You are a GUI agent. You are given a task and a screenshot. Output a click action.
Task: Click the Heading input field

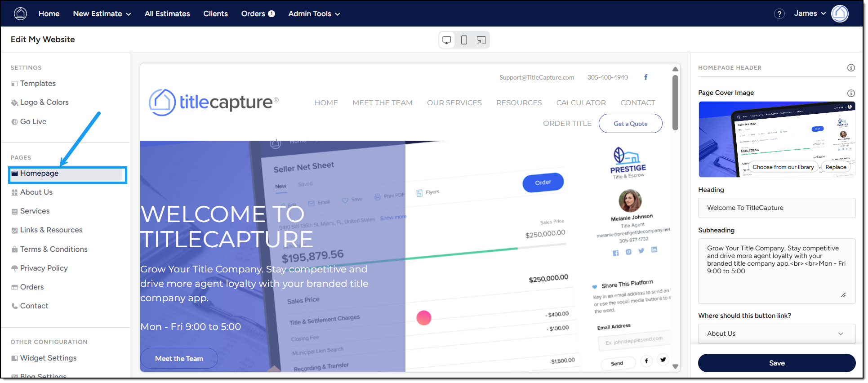click(776, 208)
